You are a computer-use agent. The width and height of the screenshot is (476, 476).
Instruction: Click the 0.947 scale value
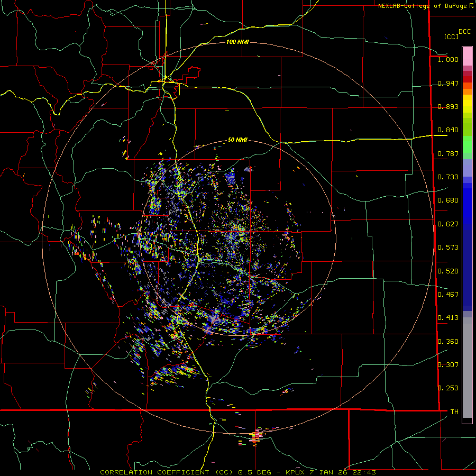pyautogui.click(x=448, y=83)
